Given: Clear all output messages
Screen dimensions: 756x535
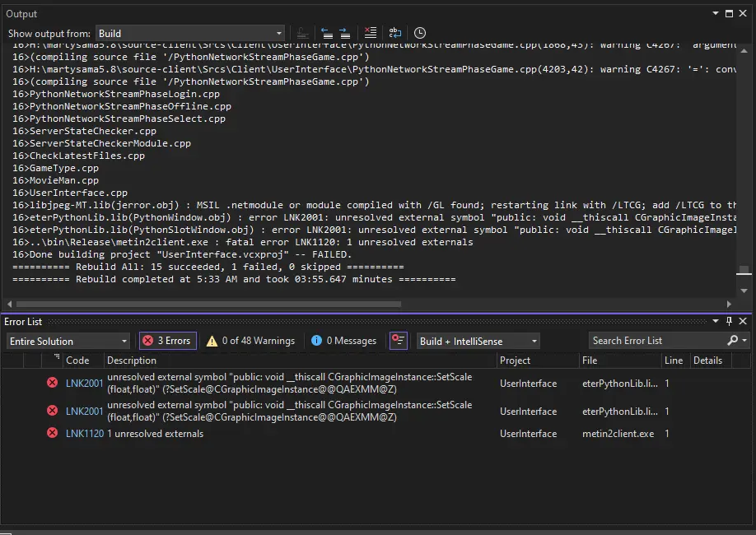Looking at the screenshot, I should (x=370, y=33).
